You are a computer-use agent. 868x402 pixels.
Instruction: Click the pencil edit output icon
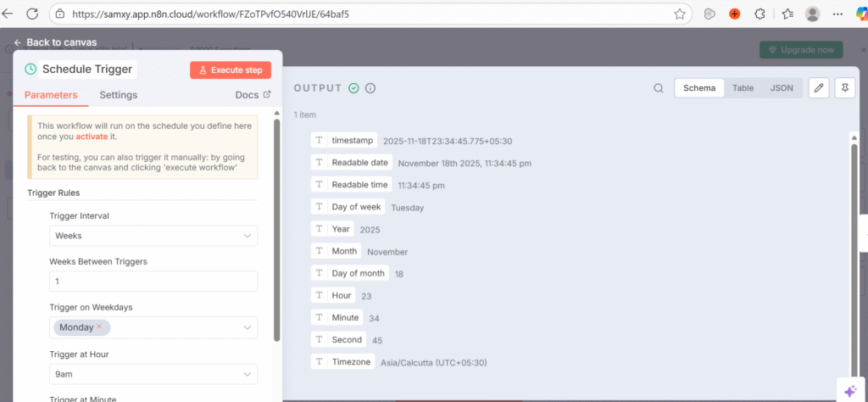818,88
